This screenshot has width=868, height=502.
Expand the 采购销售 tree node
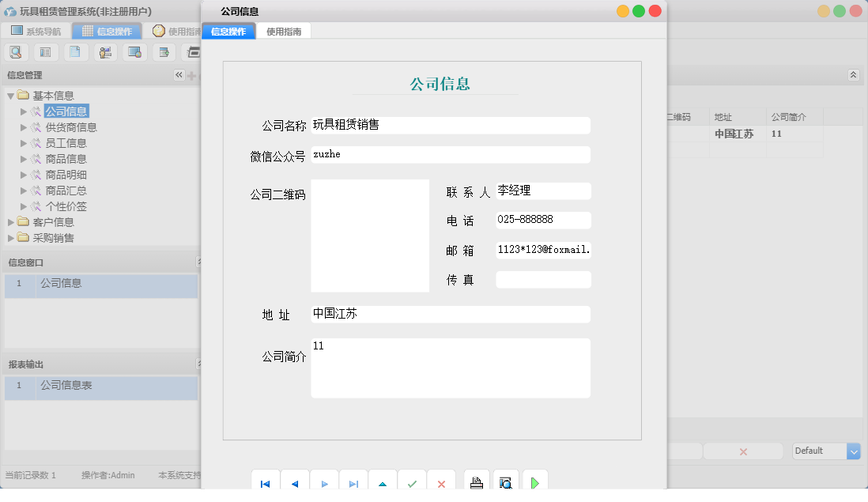(10, 238)
